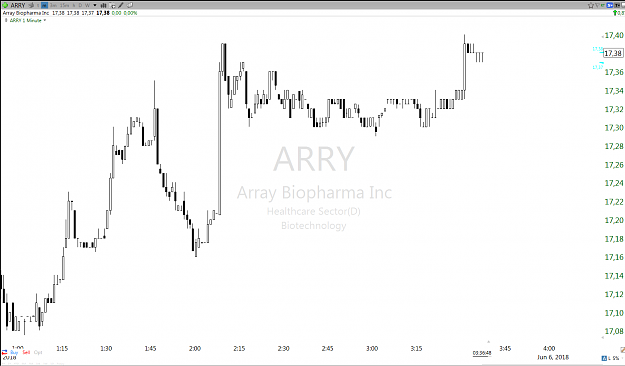
Task: Click the Array Biopharma Inc quote label
Action: [x=26, y=13]
